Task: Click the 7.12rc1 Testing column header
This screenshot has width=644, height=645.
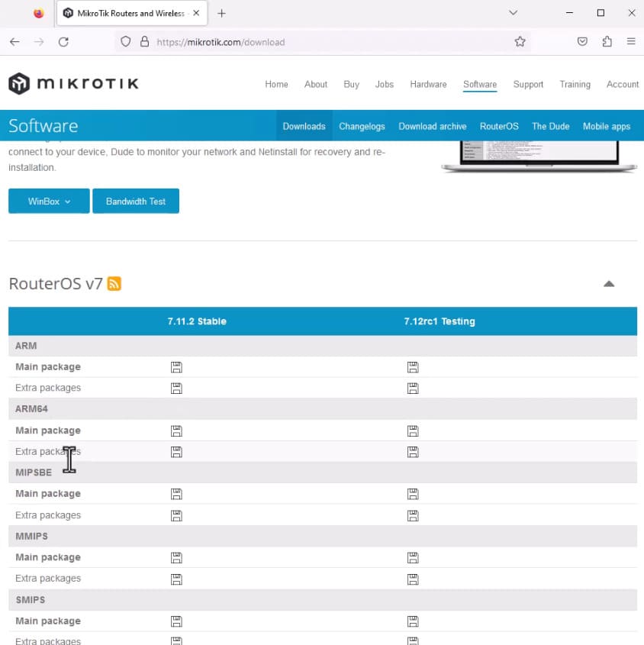Action: [440, 321]
